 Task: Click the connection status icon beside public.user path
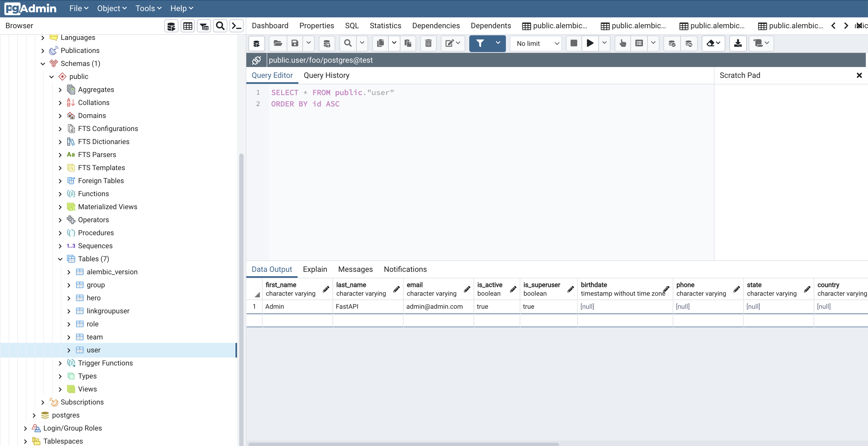point(256,60)
